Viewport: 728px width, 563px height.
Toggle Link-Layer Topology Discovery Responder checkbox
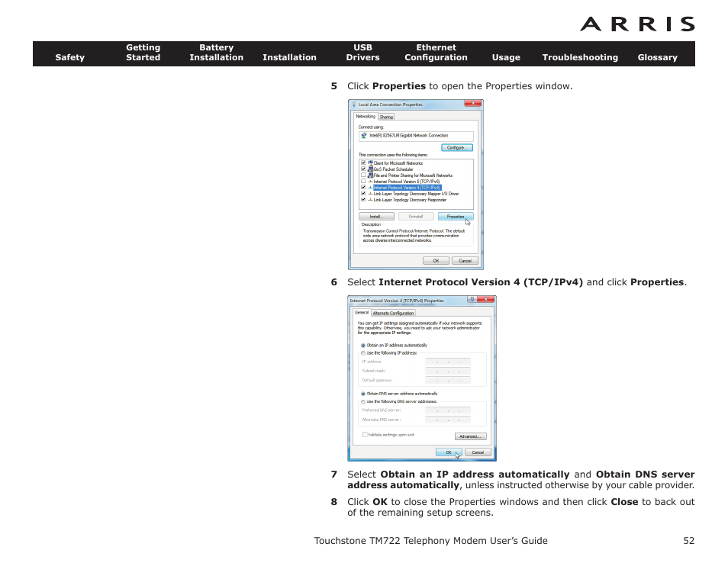363,200
